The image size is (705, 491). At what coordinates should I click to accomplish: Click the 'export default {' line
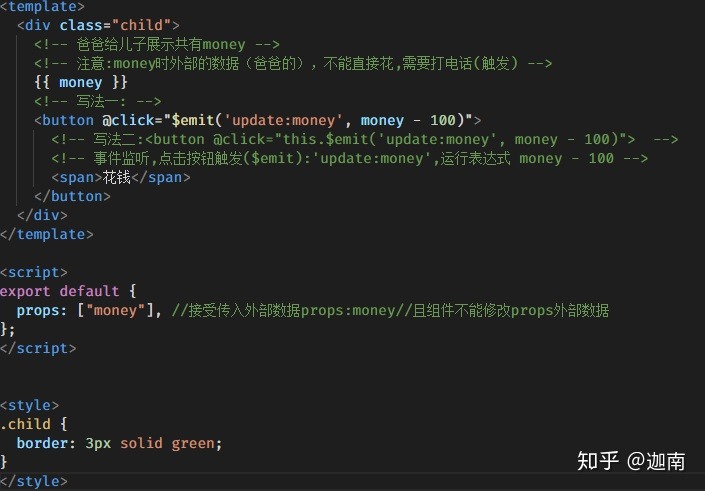pos(68,291)
